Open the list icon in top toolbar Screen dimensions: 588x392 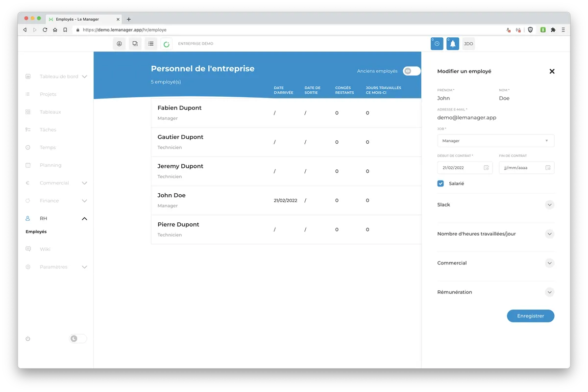pyautogui.click(x=151, y=44)
